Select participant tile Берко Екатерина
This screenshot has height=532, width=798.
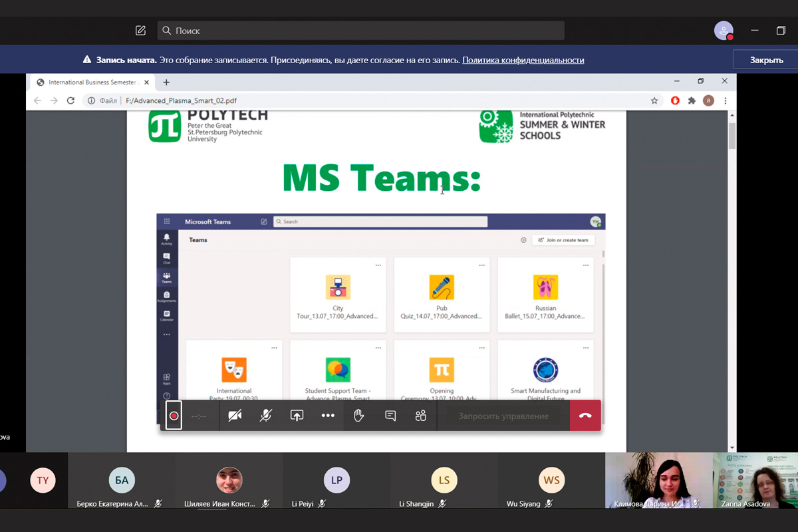point(122,481)
